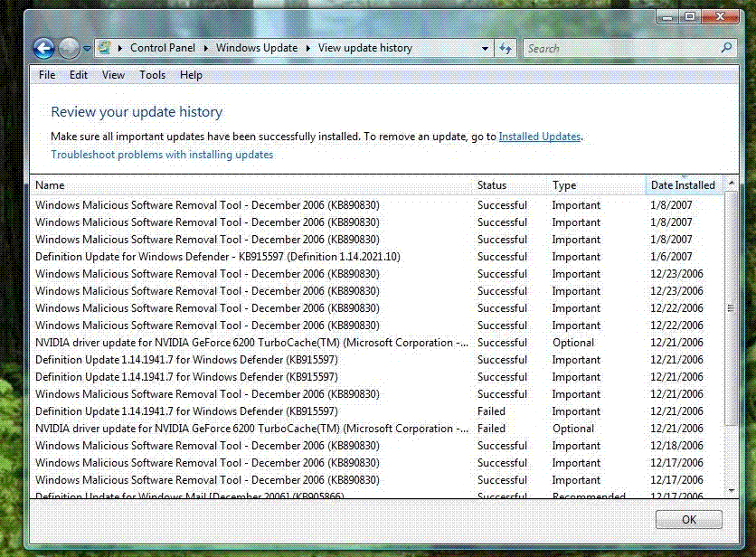Click the 1/6/2007 date cell
Screen dimensions: 756x557
(671, 257)
